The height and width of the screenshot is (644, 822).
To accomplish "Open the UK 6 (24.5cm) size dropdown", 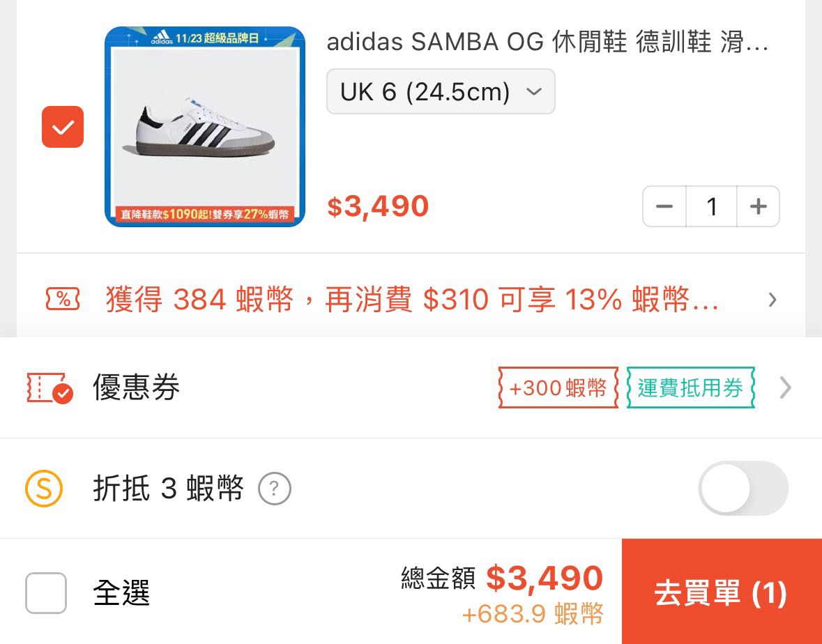I will 441,91.
